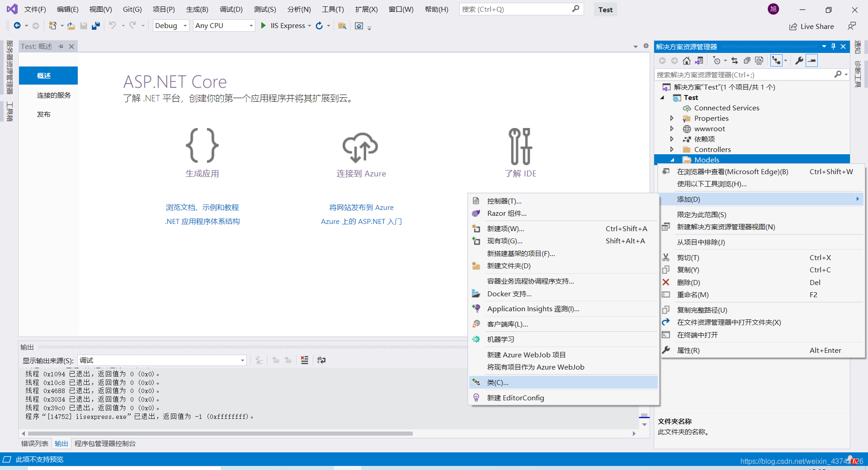Screen dimensions: 868x470
Task: Click the Generate App curly braces icon
Action: [x=202, y=145]
